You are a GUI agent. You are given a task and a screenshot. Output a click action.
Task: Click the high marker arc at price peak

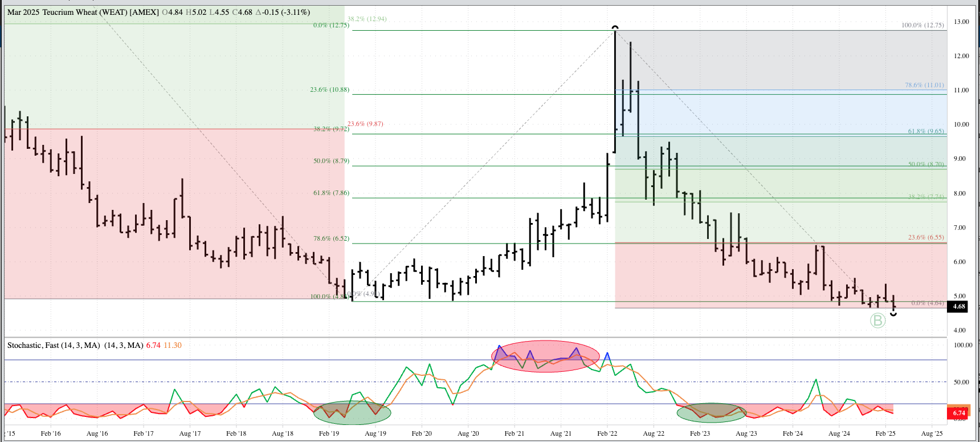615,27
